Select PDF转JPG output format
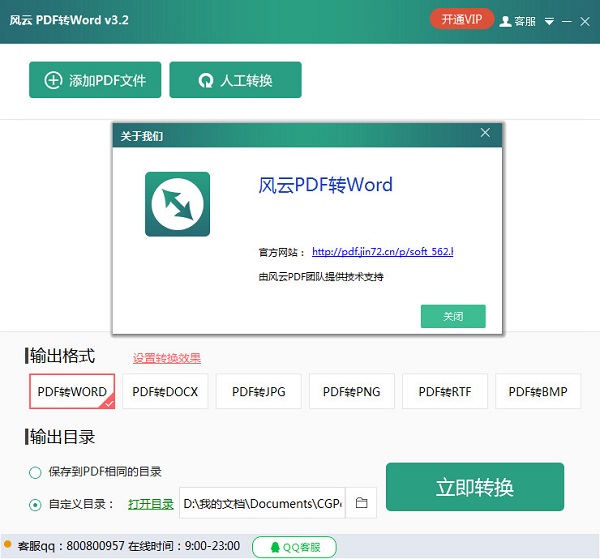Screen dimensions: 600x559 (x=259, y=391)
